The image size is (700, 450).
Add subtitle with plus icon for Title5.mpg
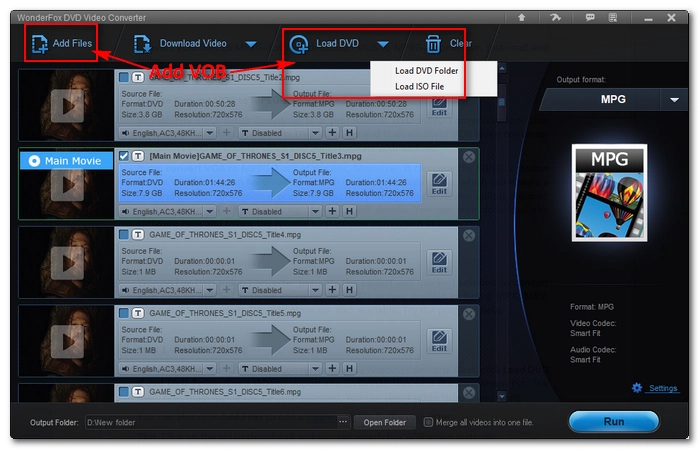tap(332, 368)
